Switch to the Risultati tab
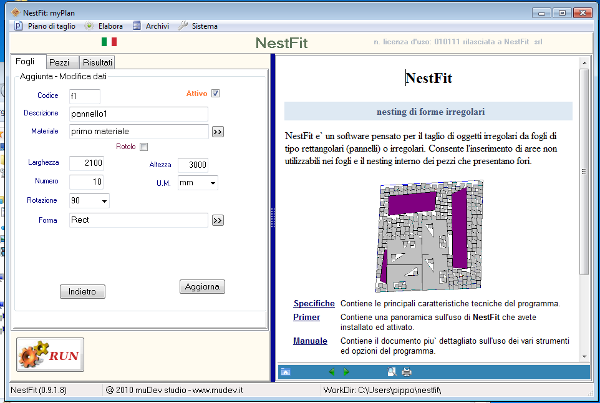This screenshot has width=600, height=403. [97, 62]
